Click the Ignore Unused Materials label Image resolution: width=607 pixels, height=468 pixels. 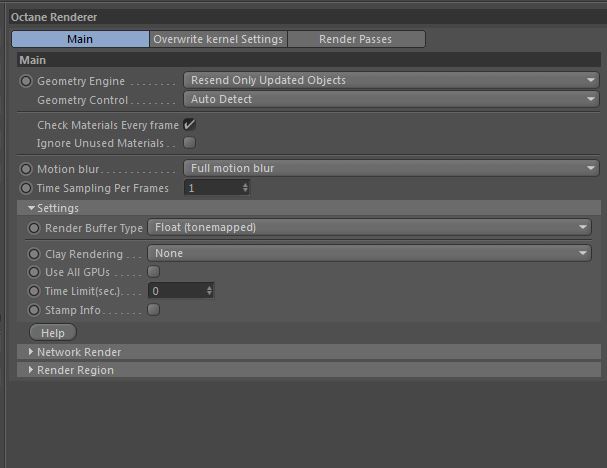(100, 143)
